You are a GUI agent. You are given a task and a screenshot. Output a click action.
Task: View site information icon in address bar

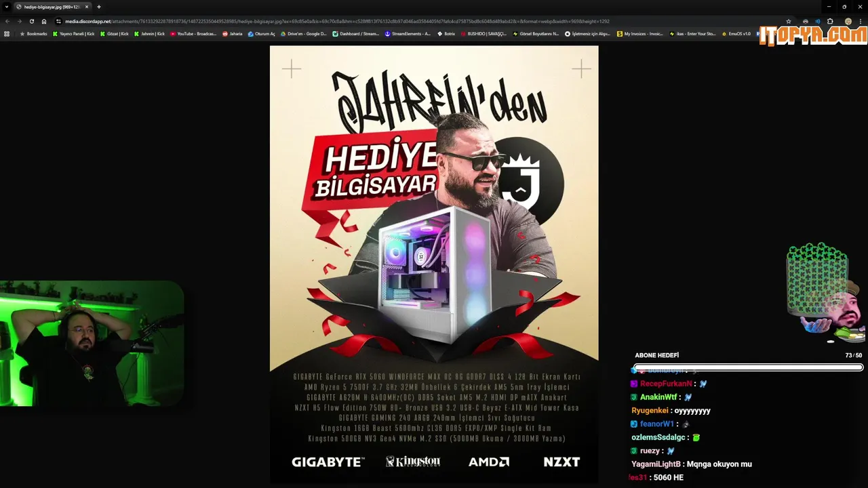(59, 21)
